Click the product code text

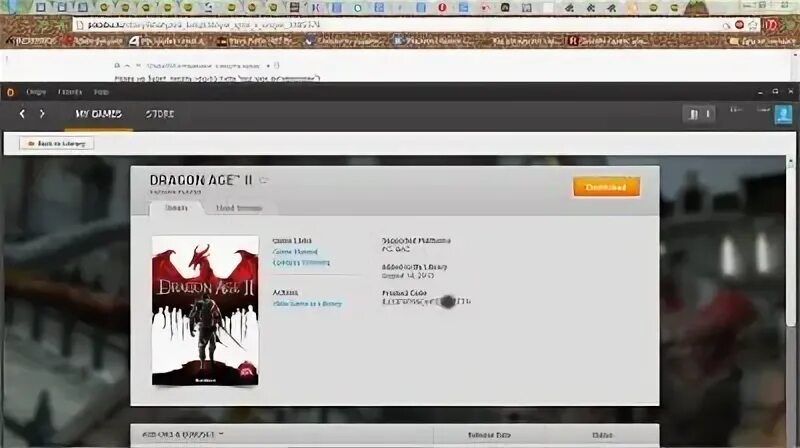(426, 302)
